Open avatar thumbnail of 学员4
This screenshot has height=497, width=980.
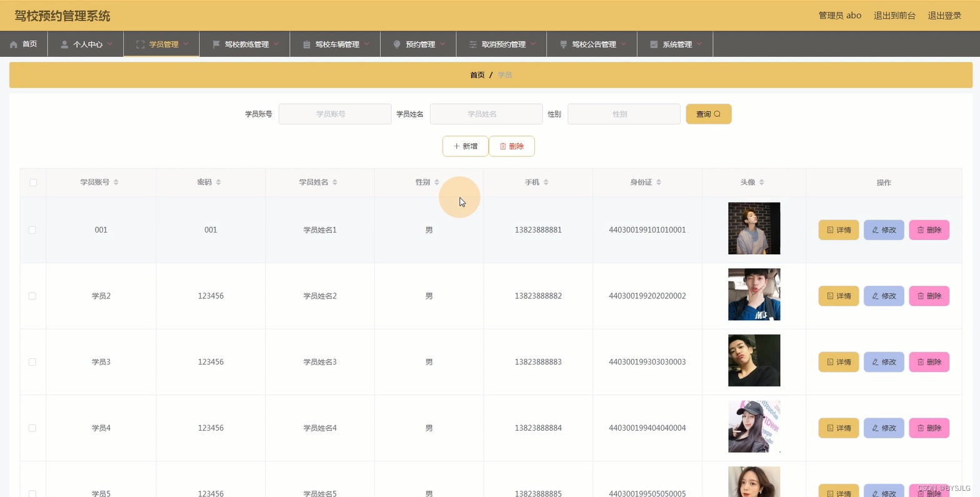(754, 426)
